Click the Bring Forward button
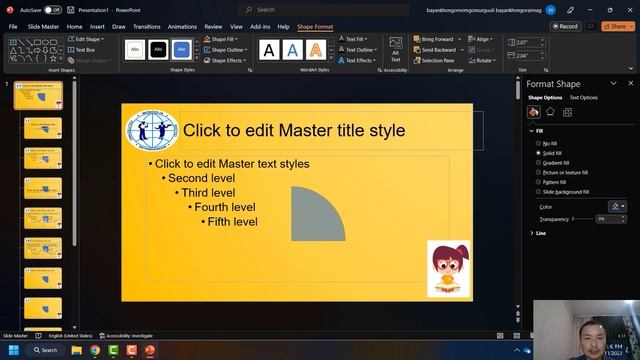The image size is (640, 360). [433, 39]
